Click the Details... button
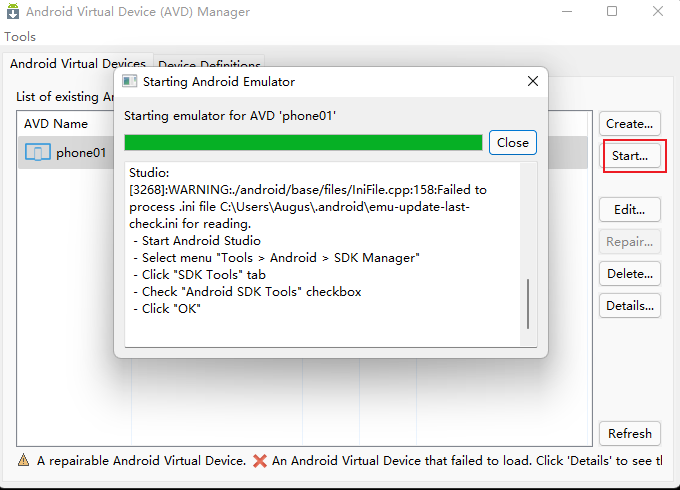 point(629,306)
